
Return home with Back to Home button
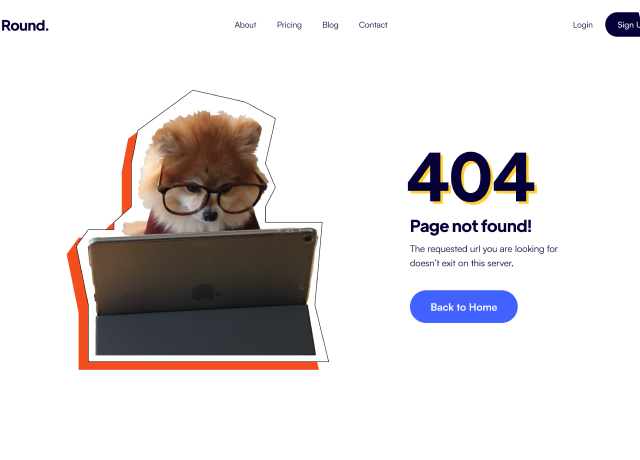click(464, 307)
